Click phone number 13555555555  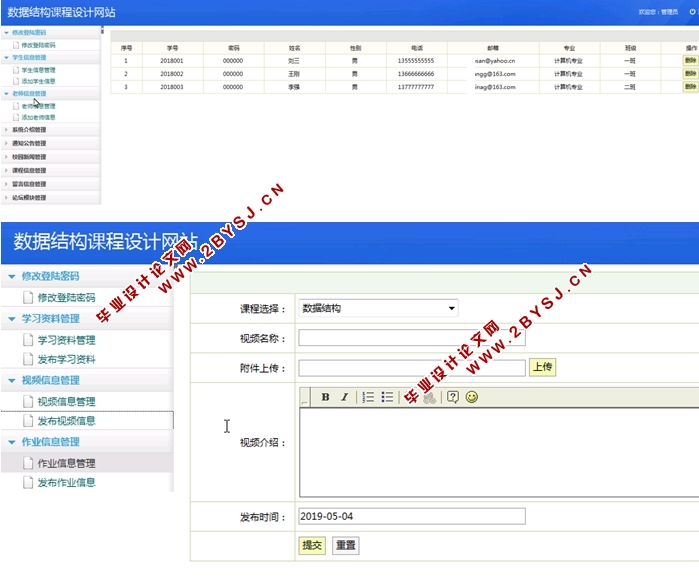click(416, 61)
